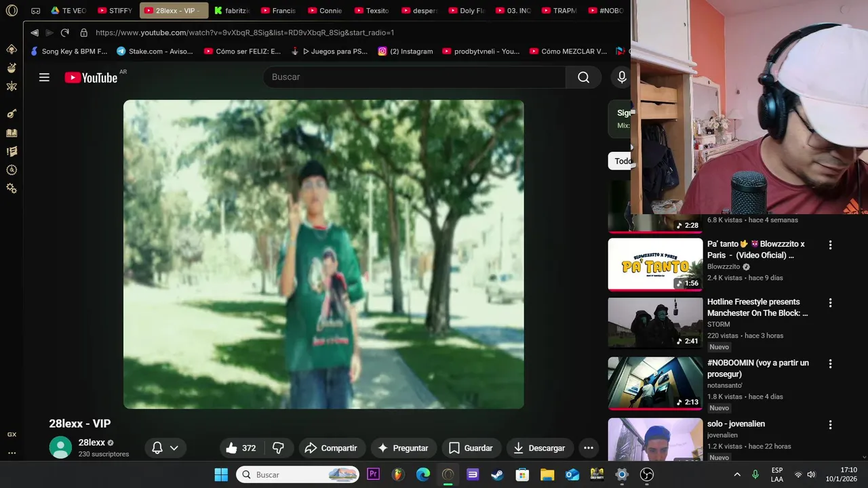
Task: Click the YouTube search magnifier button
Action: click(583, 77)
